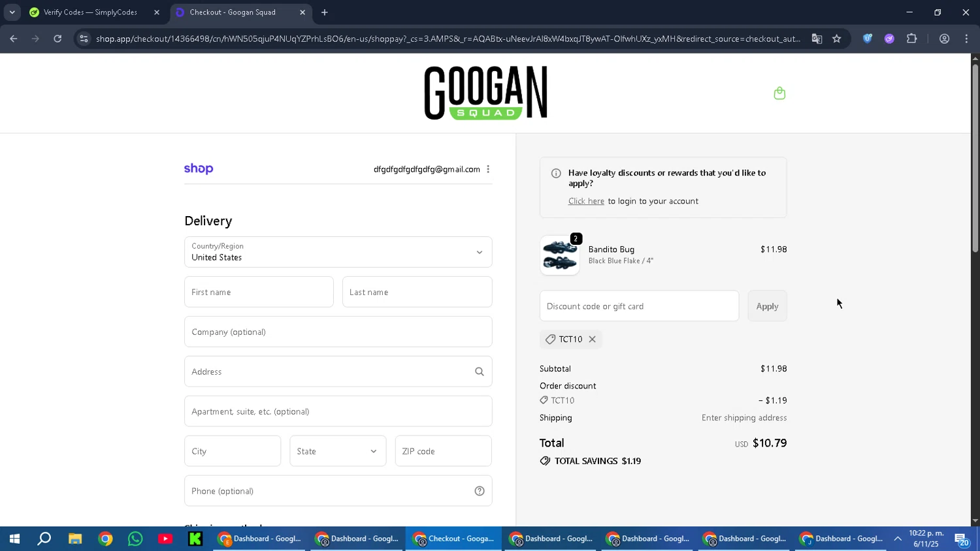Open the Windows Start menu
The width and height of the screenshot is (980, 551).
14,539
